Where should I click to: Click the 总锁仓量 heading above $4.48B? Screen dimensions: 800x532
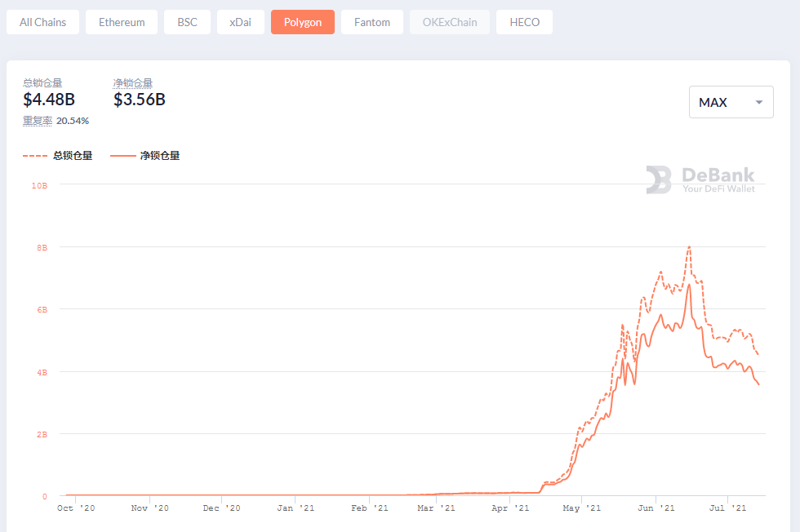tap(42, 82)
